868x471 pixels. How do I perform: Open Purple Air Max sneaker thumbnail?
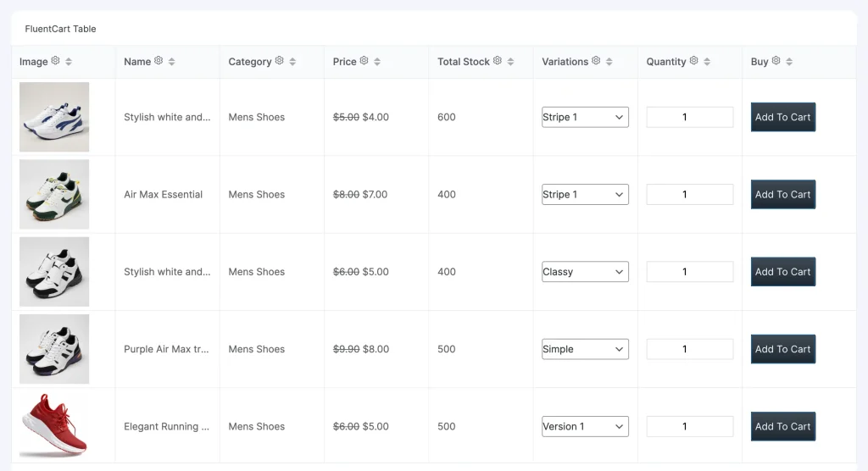[54, 349]
